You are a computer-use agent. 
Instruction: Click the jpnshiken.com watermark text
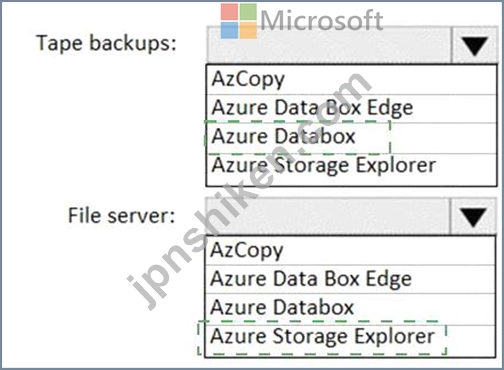click(249, 192)
